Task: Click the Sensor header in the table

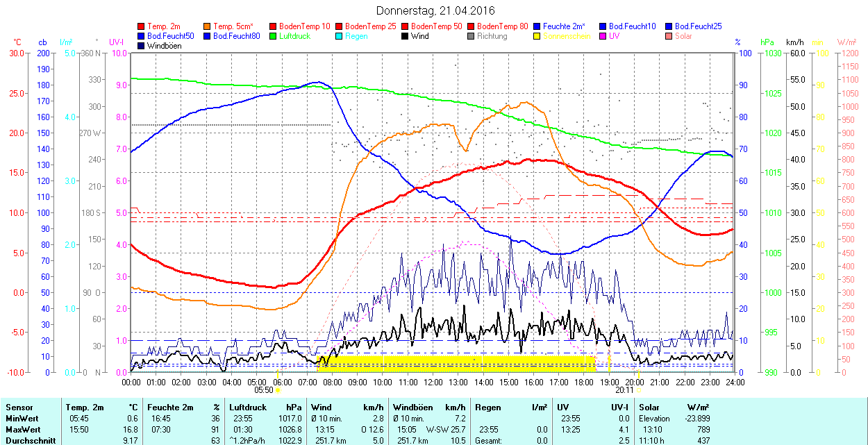Action: (18, 408)
